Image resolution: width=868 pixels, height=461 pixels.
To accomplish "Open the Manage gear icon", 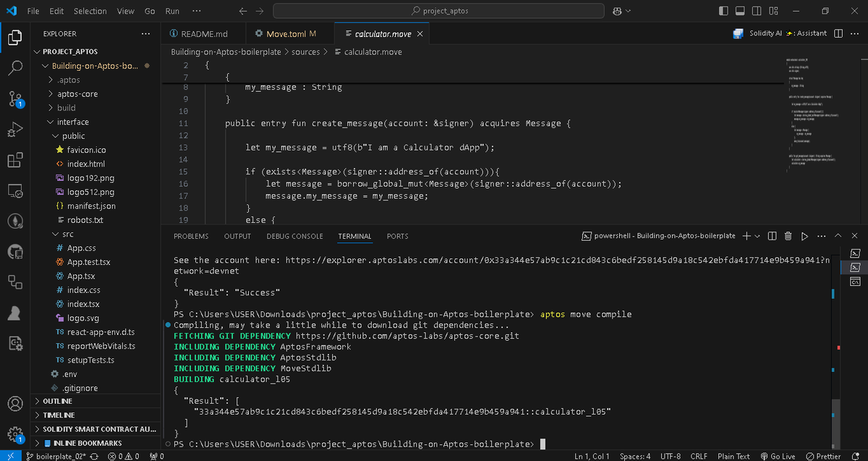I will [x=15, y=435].
